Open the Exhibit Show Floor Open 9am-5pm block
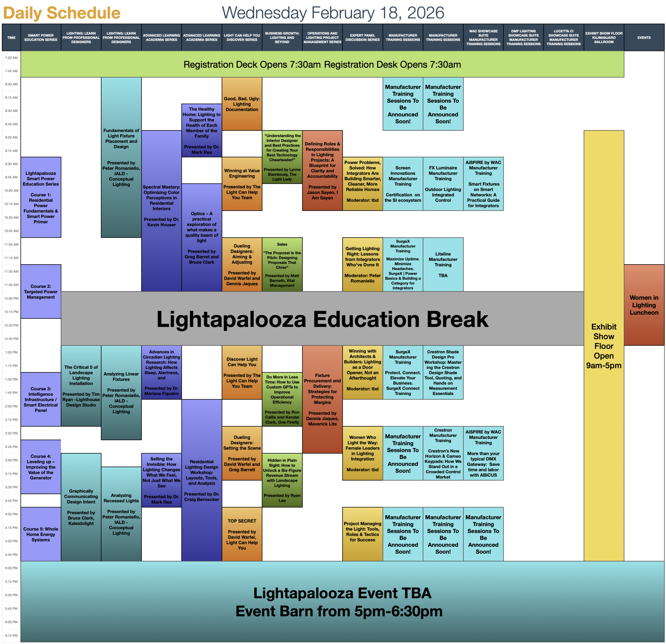Image resolution: width=666 pixels, height=644 pixels. click(604, 345)
